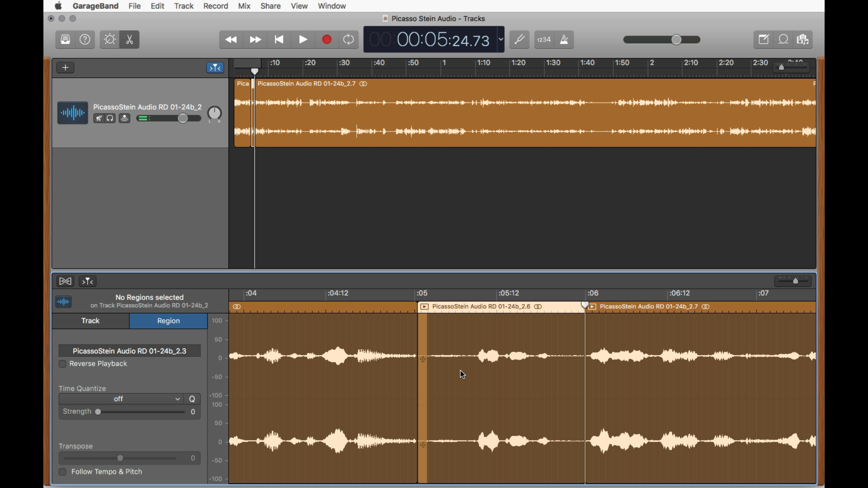Click the track pan knob
868x488 pixels.
click(x=215, y=113)
